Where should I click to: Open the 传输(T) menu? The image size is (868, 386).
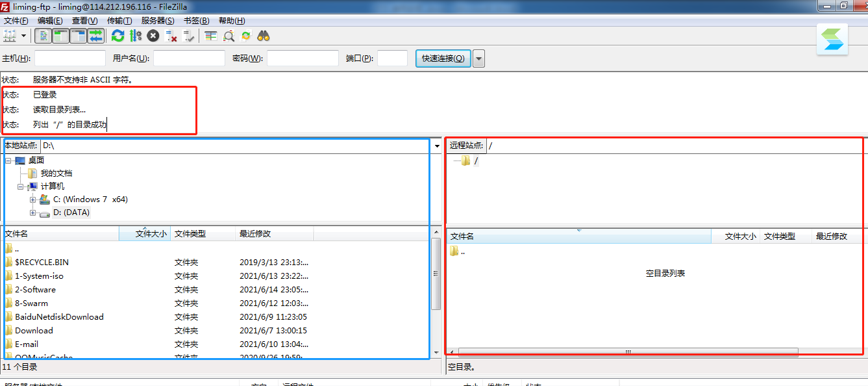(119, 21)
